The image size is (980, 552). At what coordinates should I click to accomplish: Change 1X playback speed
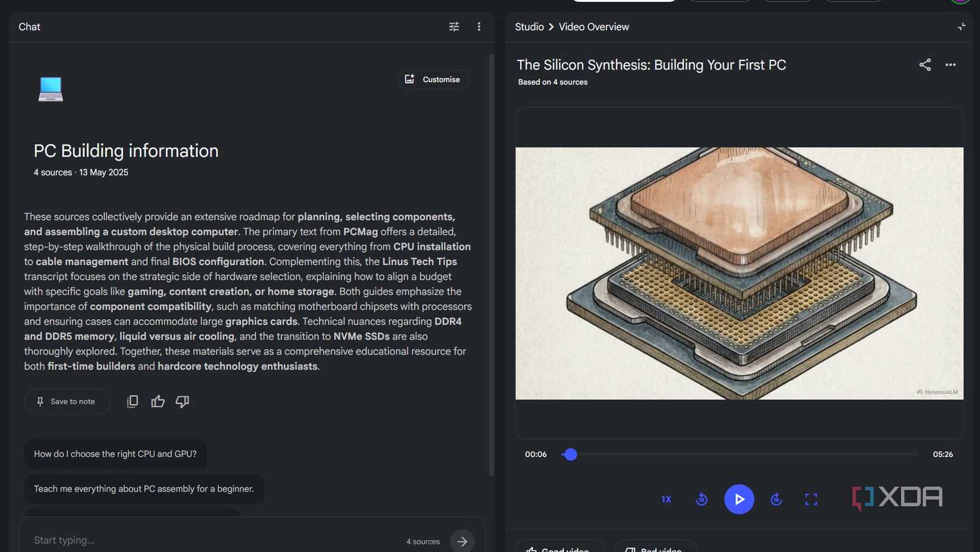(666, 500)
